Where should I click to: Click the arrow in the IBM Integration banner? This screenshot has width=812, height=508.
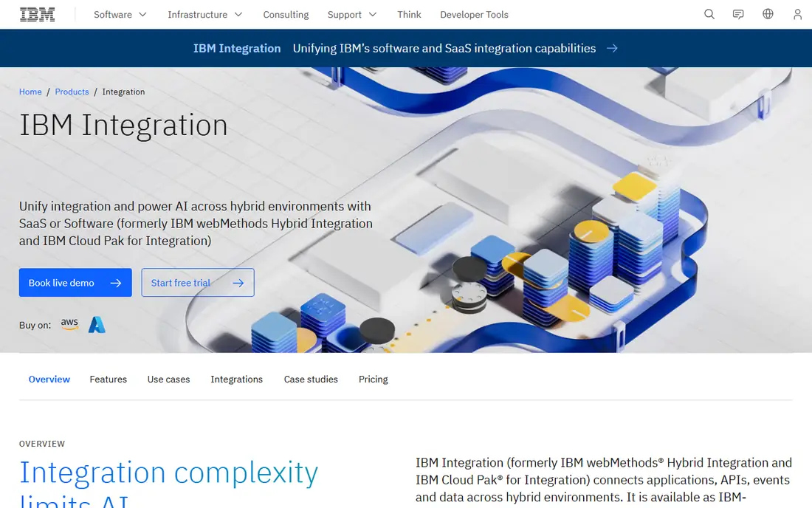coord(612,48)
